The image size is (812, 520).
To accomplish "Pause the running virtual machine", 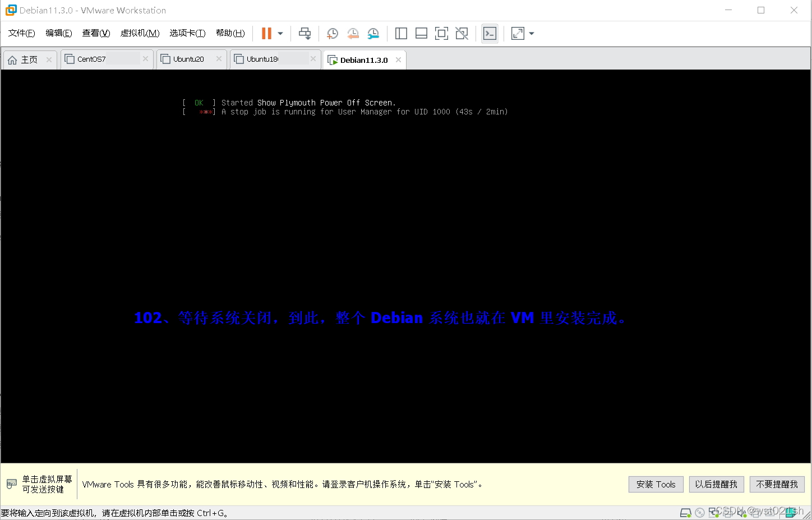I will tap(266, 34).
